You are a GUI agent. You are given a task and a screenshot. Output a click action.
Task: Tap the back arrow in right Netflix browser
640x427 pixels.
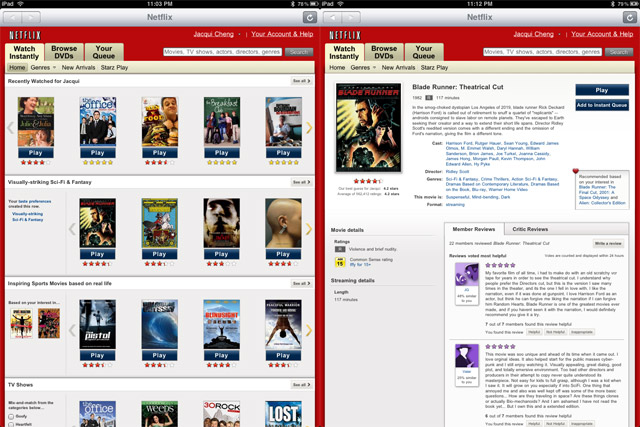click(333, 18)
